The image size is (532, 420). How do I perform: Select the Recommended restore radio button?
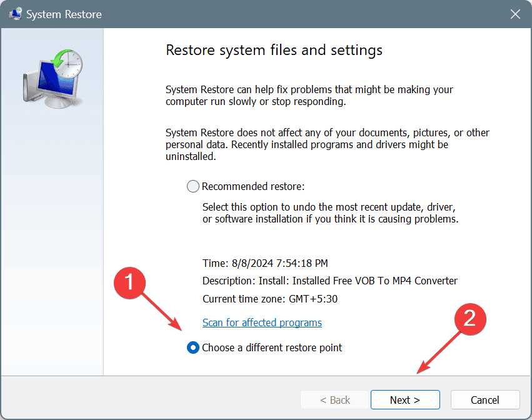click(193, 186)
